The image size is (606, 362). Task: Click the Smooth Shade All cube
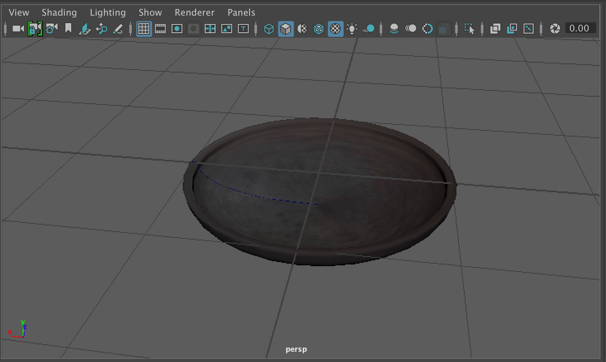286,29
